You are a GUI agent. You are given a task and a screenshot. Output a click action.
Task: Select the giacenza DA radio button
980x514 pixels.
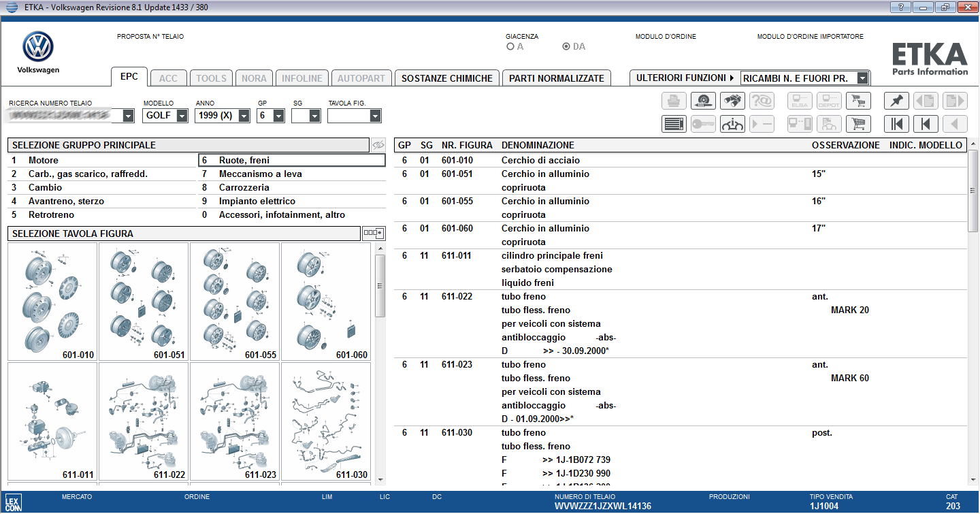pyautogui.click(x=566, y=47)
